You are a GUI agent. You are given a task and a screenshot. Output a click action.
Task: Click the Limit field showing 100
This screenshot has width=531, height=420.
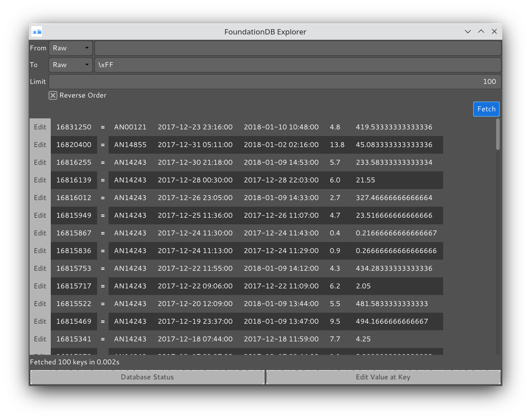click(275, 81)
